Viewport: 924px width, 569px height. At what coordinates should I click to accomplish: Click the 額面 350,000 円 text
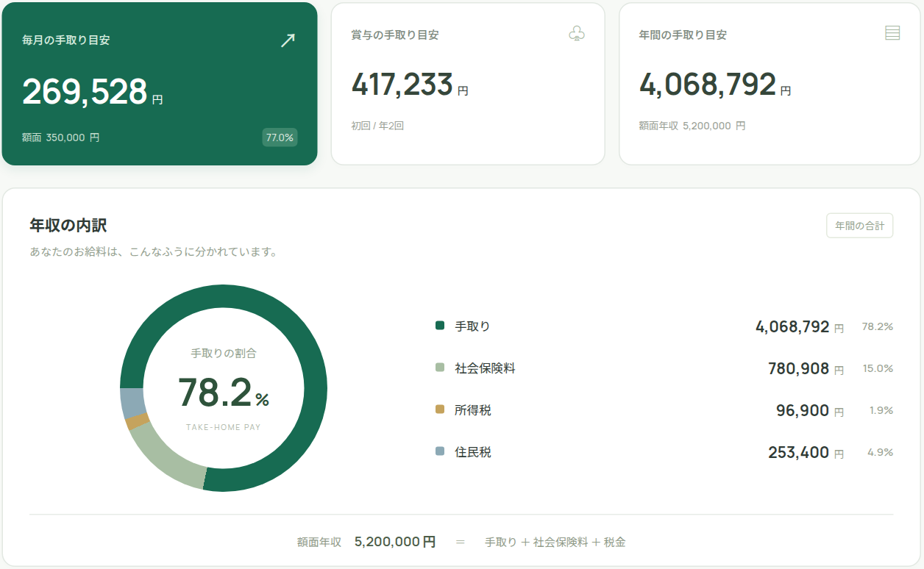tap(61, 137)
